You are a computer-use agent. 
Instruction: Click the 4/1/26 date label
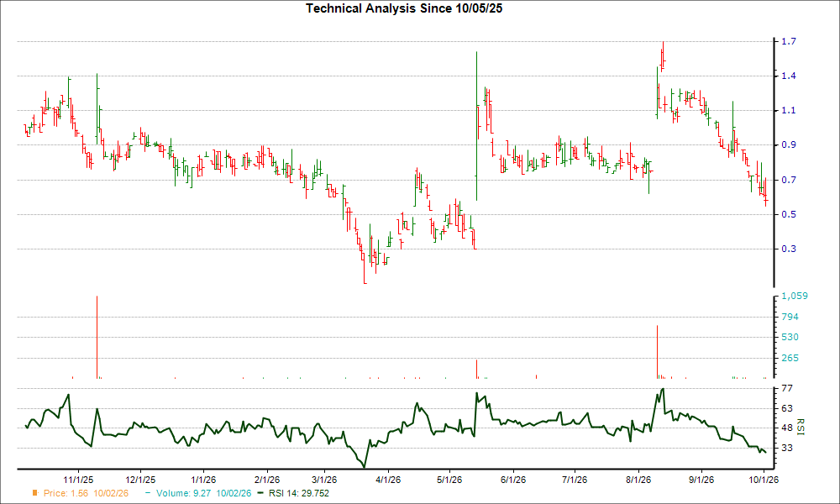pos(388,480)
